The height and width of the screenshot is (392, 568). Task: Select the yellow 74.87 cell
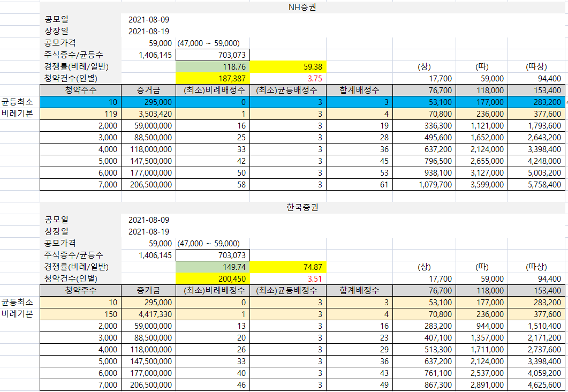(x=288, y=267)
